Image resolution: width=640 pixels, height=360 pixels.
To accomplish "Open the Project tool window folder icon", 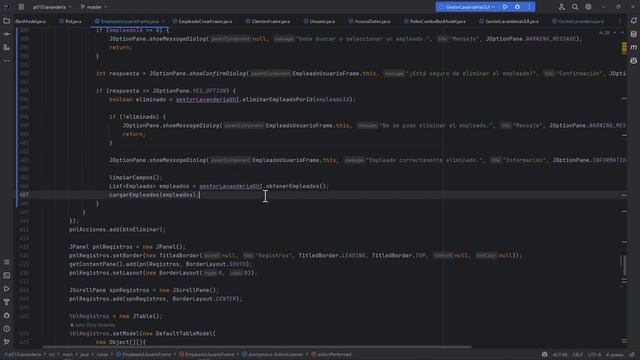I will pyautogui.click(x=7, y=21).
